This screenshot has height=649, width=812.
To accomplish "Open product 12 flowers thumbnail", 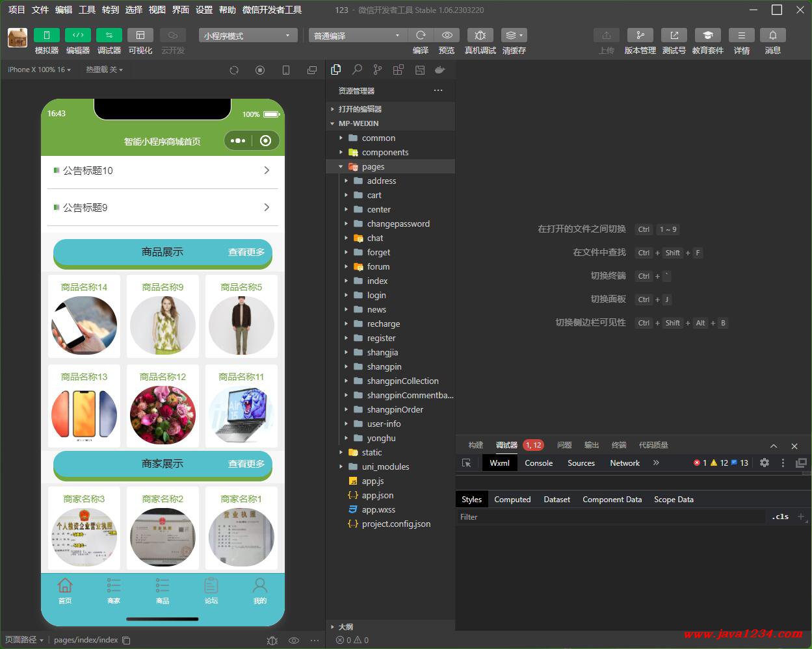I will (163, 415).
